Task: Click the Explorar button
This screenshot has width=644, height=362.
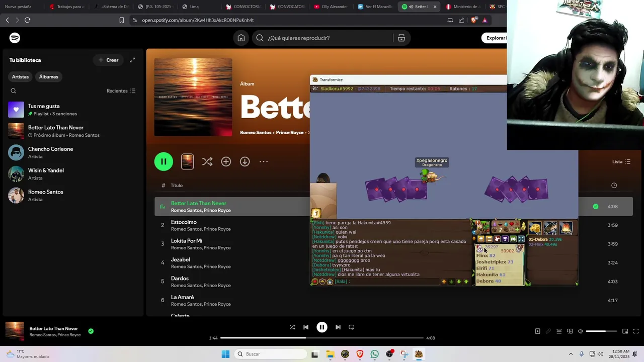Action: (x=494, y=38)
